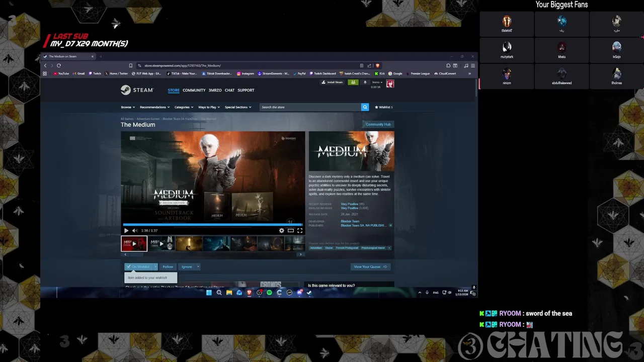Screen dimensions: 644x362
Task: Click the thumbnail strip scroll right arrow
Action: (301, 254)
